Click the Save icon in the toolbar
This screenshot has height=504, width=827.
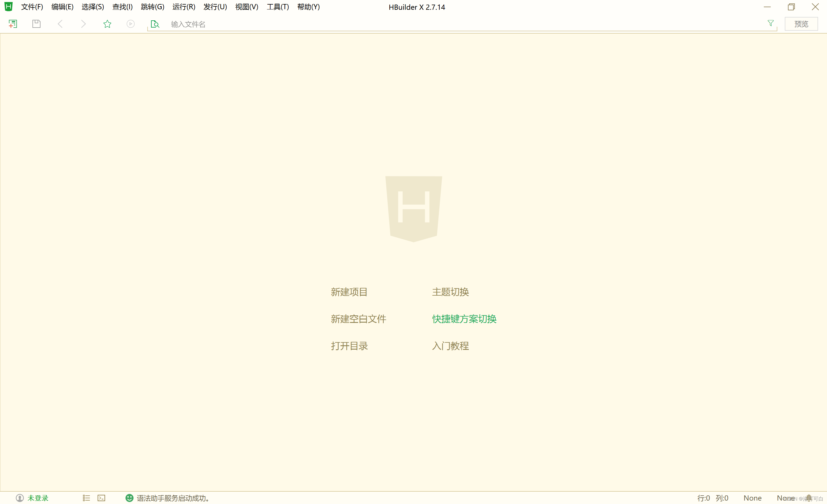coord(36,24)
